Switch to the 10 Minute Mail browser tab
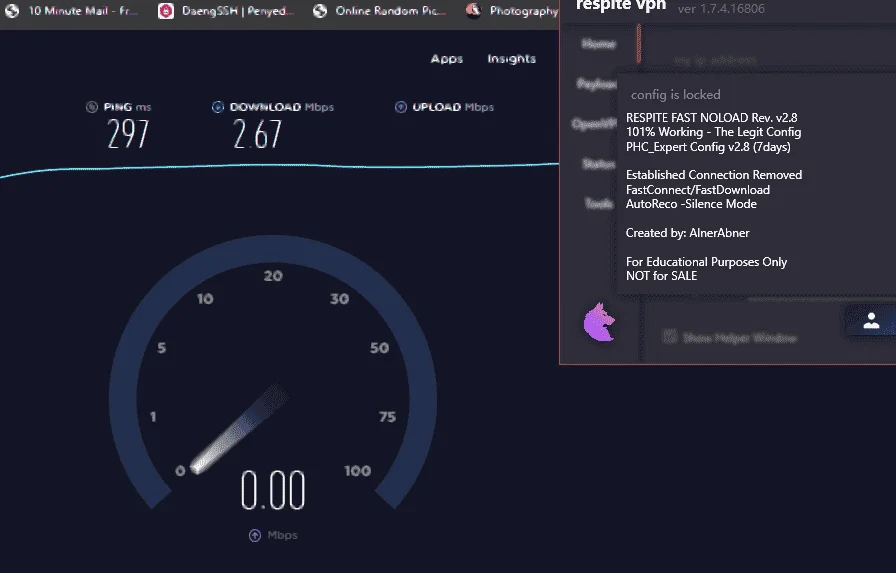This screenshot has height=573, width=896. coord(71,11)
